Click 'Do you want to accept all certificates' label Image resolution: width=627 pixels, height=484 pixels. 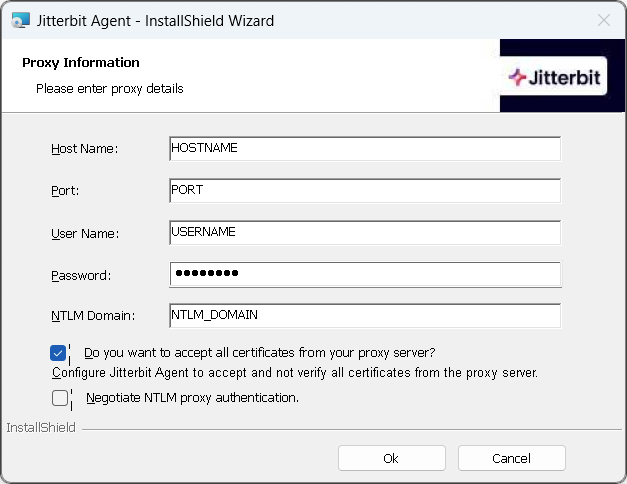pos(259,353)
